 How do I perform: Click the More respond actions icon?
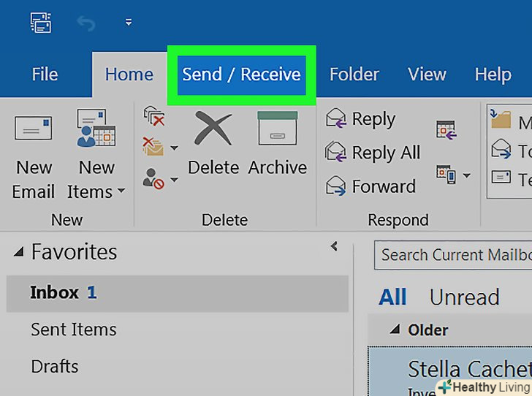[x=446, y=175]
